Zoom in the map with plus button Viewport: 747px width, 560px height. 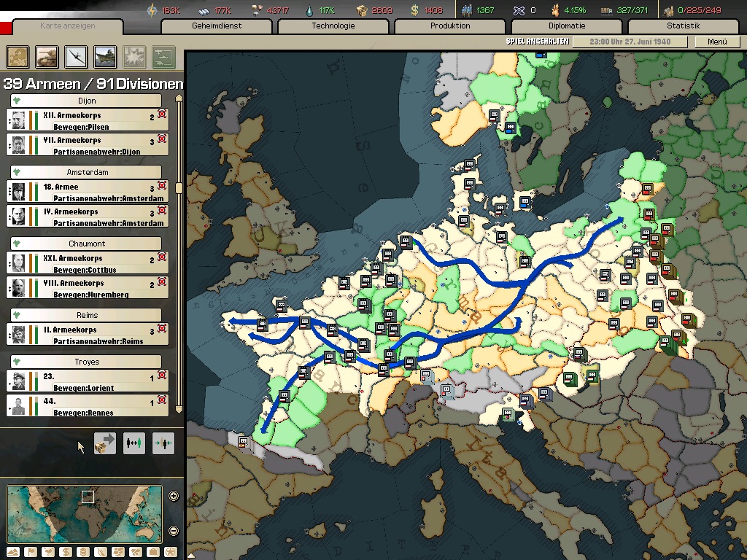(x=174, y=497)
